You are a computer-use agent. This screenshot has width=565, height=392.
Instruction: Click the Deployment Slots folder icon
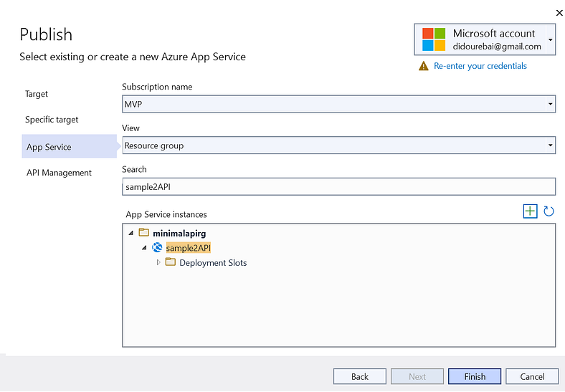pyautogui.click(x=171, y=262)
